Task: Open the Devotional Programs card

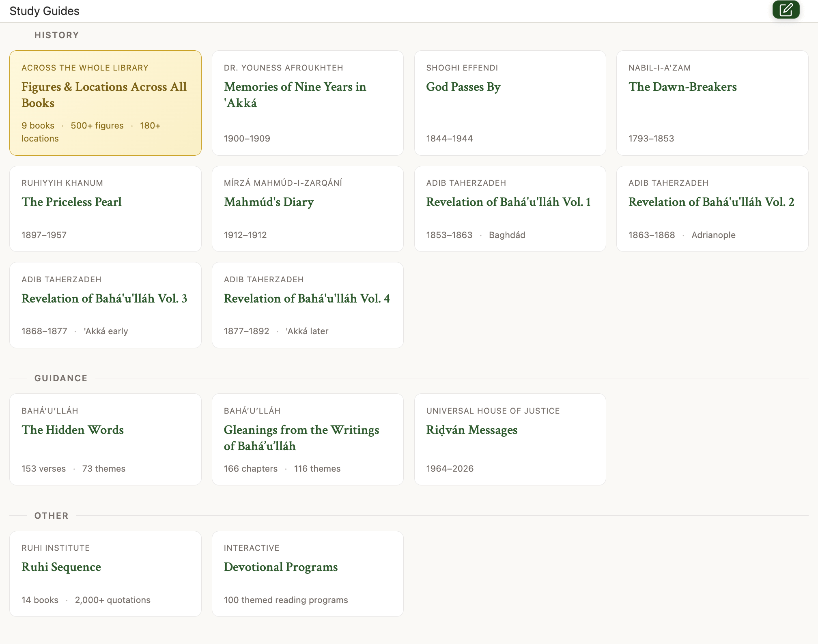Action: [308, 574]
